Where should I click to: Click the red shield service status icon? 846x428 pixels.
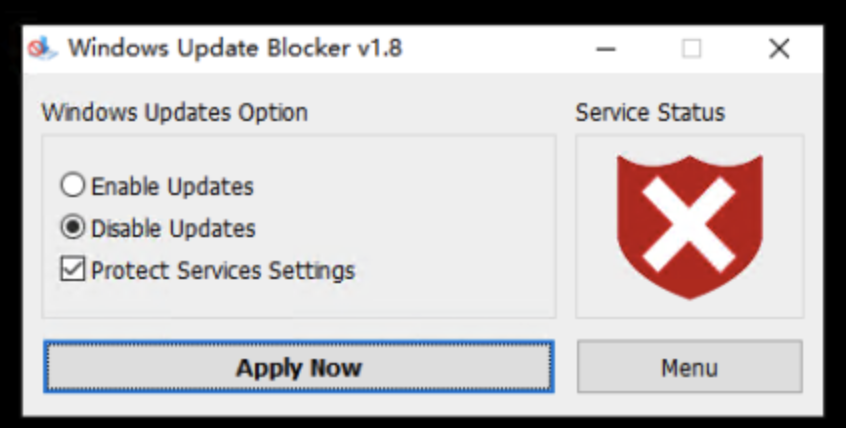(690, 227)
